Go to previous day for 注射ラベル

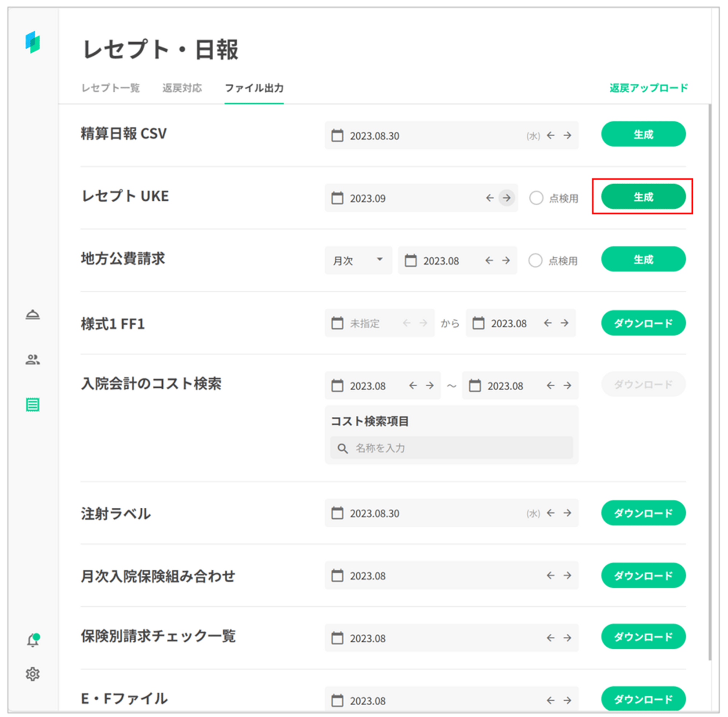[x=551, y=513]
